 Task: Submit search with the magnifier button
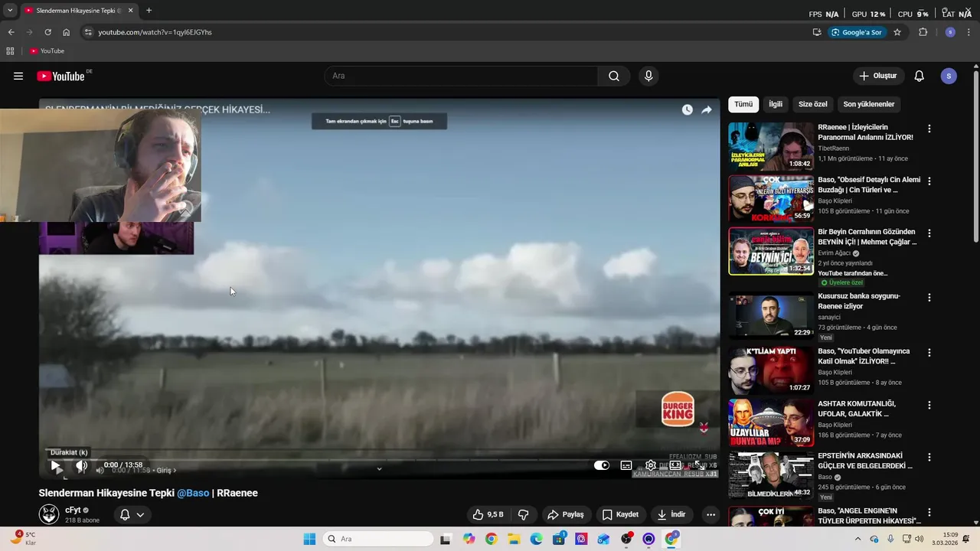point(614,76)
